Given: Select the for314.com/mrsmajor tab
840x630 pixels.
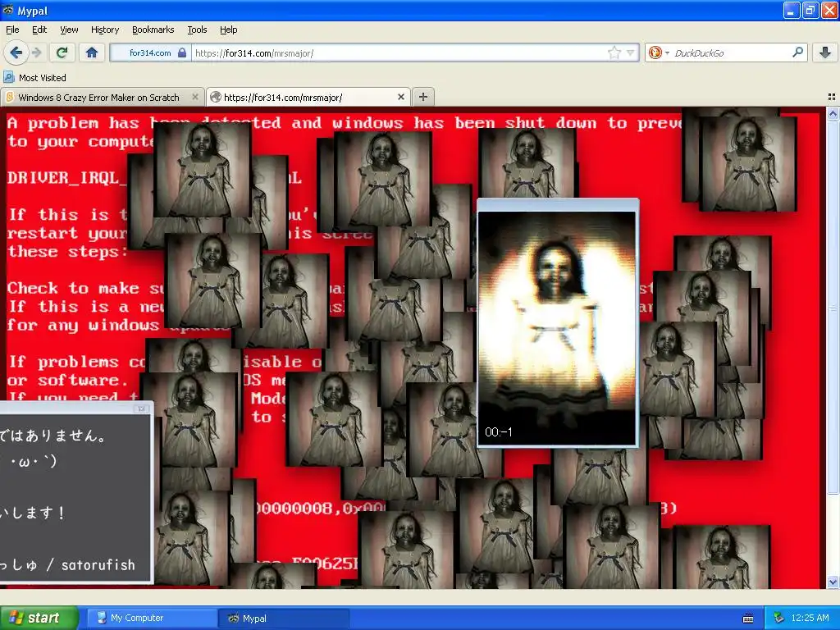Looking at the screenshot, I should tap(308, 97).
